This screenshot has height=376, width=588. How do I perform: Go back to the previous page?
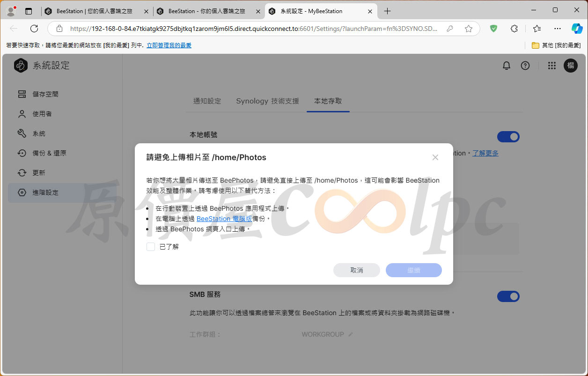pyautogui.click(x=14, y=29)
